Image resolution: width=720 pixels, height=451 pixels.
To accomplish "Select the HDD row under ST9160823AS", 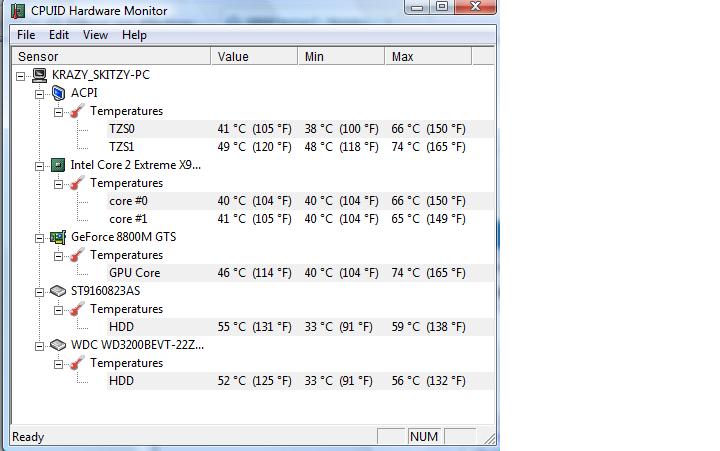I will (x=300, y=327).
